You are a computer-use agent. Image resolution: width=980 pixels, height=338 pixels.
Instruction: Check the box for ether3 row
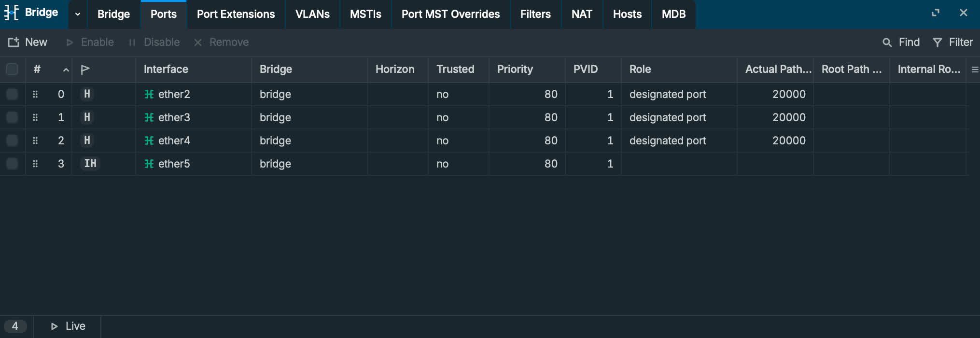(12, 117)
